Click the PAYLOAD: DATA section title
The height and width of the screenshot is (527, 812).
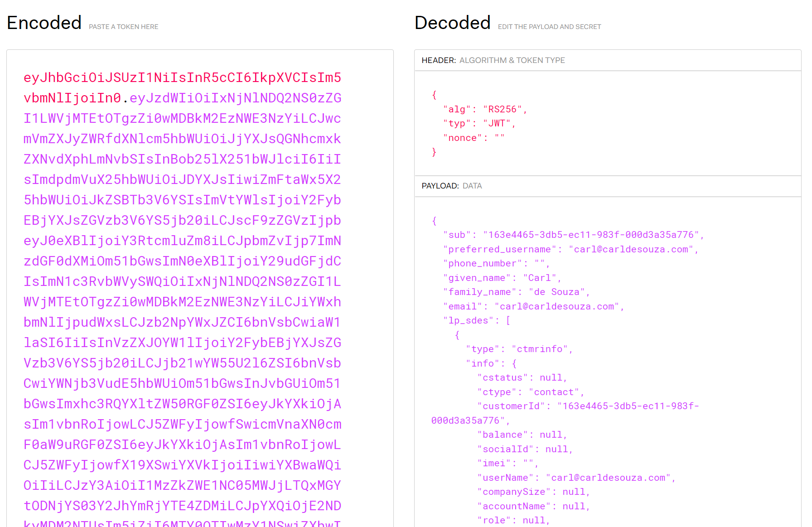click(x=452, y=186)
